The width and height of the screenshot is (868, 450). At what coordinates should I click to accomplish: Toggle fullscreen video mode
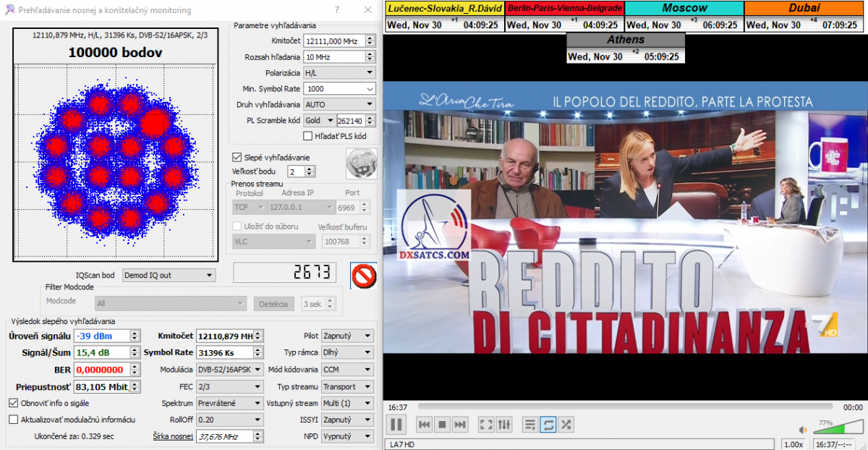click(x=486, y=425)
